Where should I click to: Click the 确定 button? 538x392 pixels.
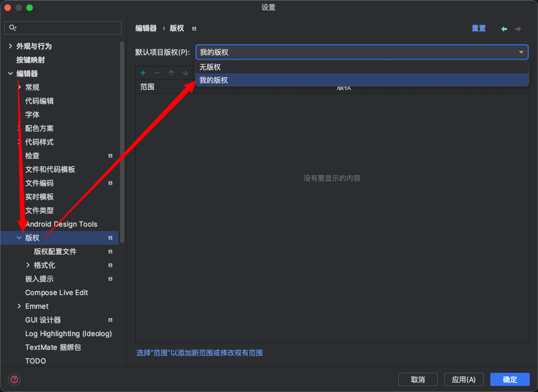tap(510, 379)
